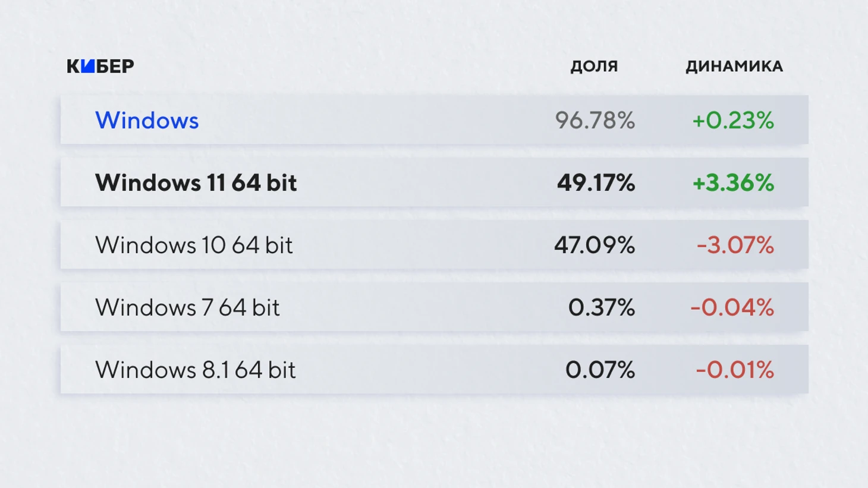This screenshot has width=868, height=488.
Task: Click the 47.09% share value
Action: coord(595,245)
